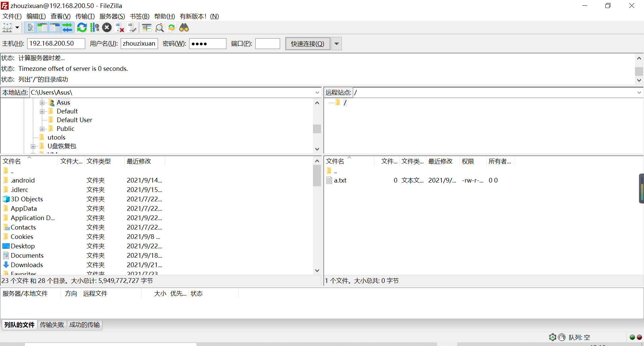The height and width of the screenshot is (346, 644).
Task: Open the 查看(V) menu
Action: coord(61,16)
